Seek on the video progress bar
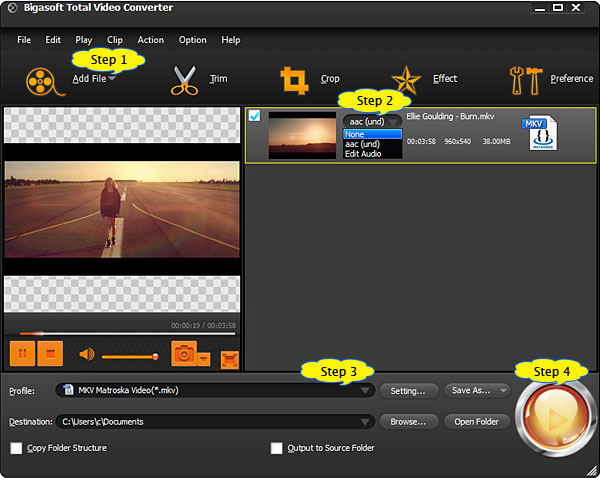Image resolution: width=600 pixels, height=478 pixels. click(x=127, y=334)
